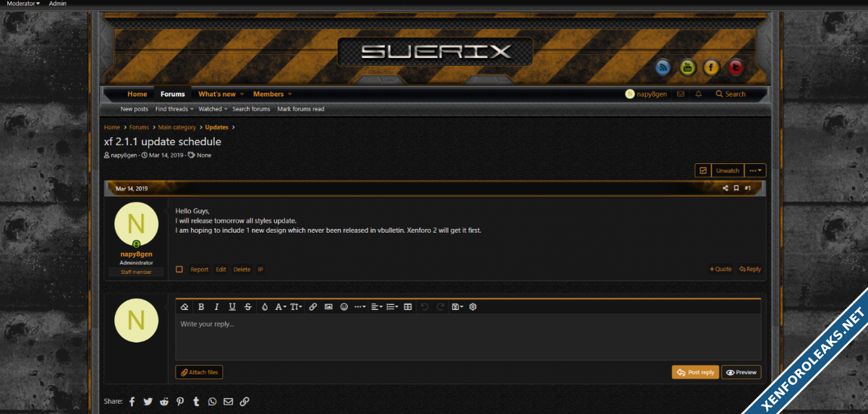
Task: Open napy8gen account menu in navbar
Action: click(646, 94)
